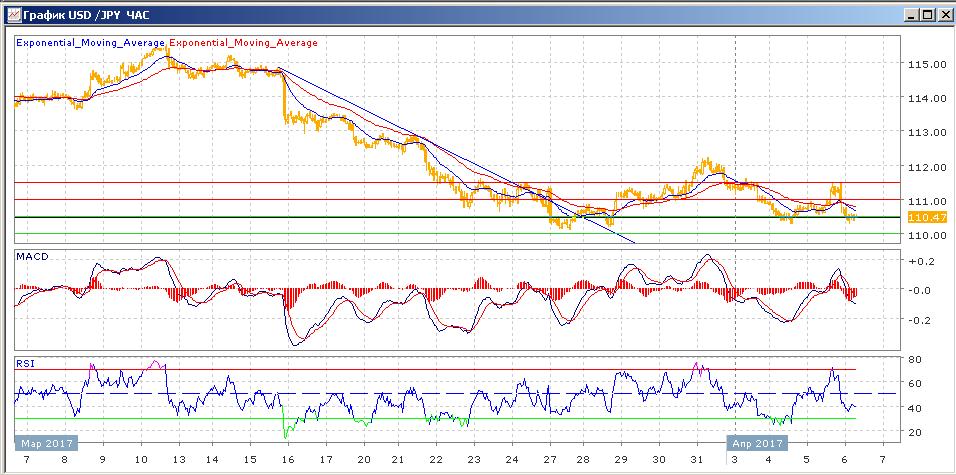Close the USD/JPY chart window

[x=942, y=14]
